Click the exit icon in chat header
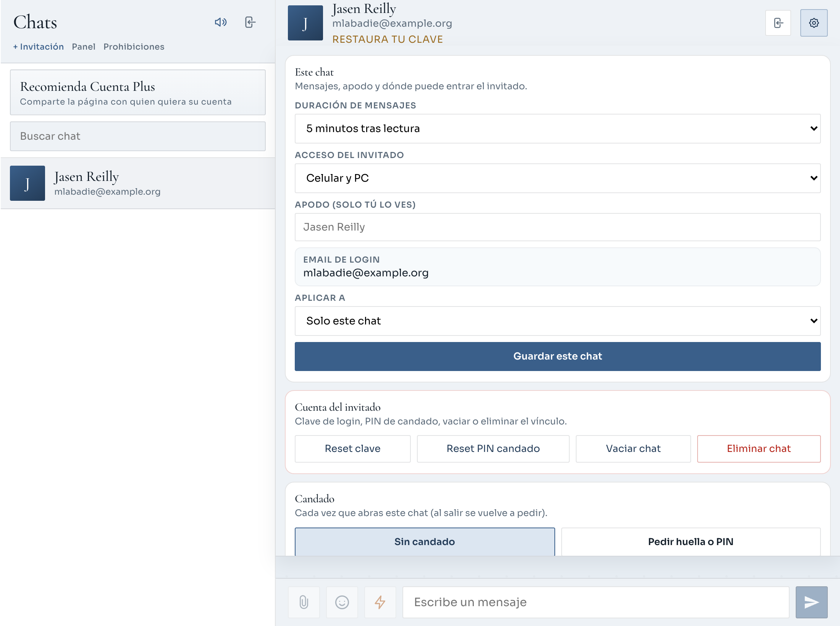Viewport: 840px width, 626px height. [x=778, y=23]
